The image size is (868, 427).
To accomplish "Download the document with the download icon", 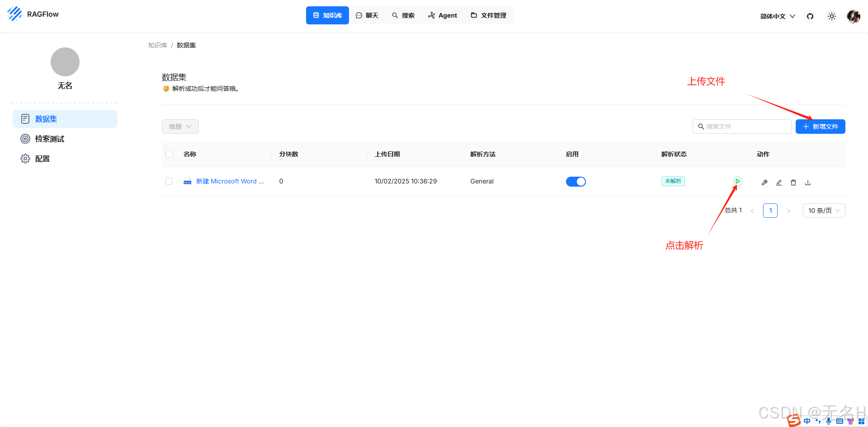I will pos(808,182).
